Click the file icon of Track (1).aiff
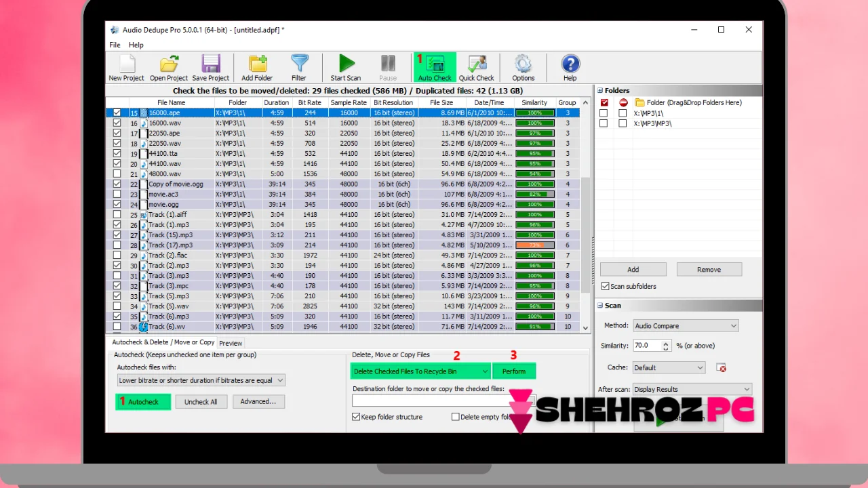This screenshot has width=868, height=488. (144, 215)
